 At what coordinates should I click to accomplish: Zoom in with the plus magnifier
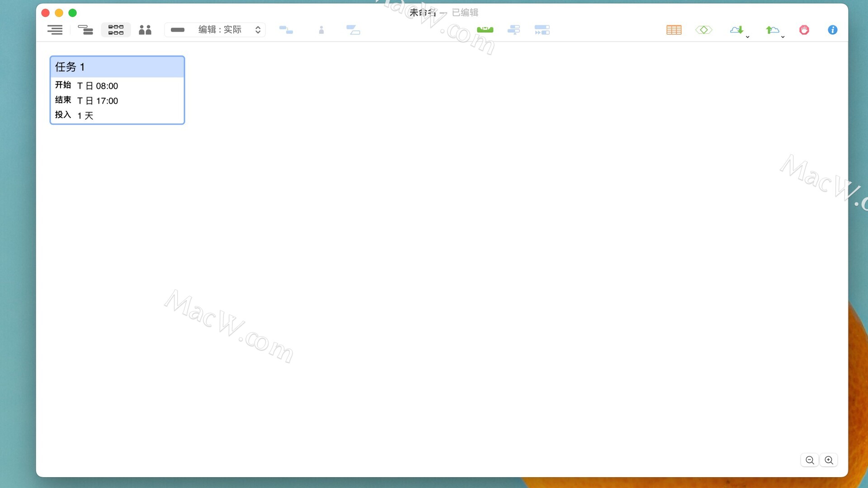point(829,460)
